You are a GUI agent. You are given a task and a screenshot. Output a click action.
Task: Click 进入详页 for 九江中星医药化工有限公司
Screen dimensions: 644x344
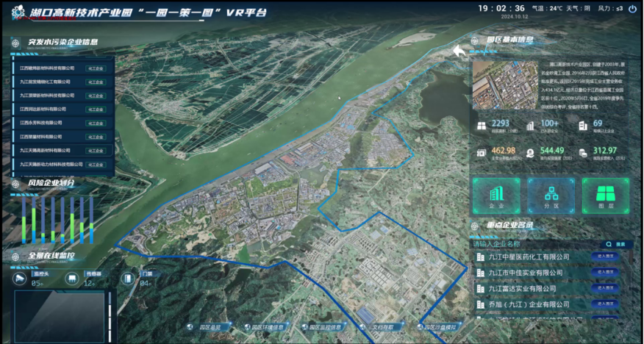[x=607, y=257]
